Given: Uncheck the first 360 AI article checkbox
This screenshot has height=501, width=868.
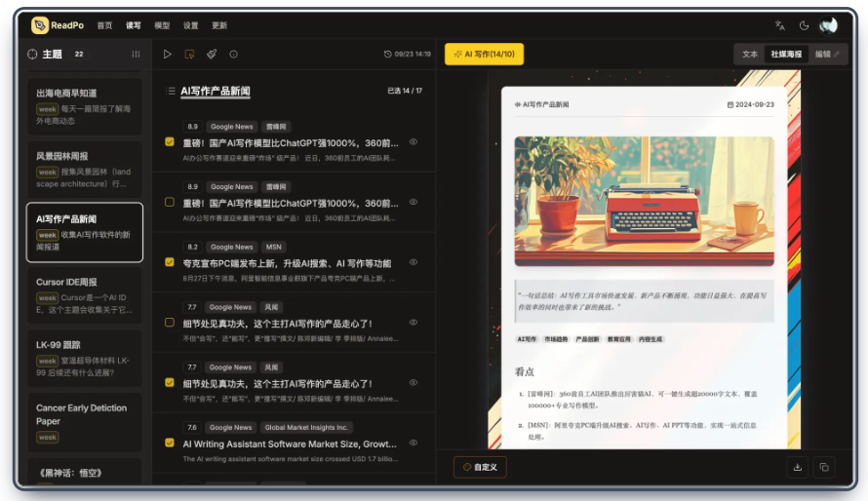Looking at the screenshot, I should coord(170,141).
